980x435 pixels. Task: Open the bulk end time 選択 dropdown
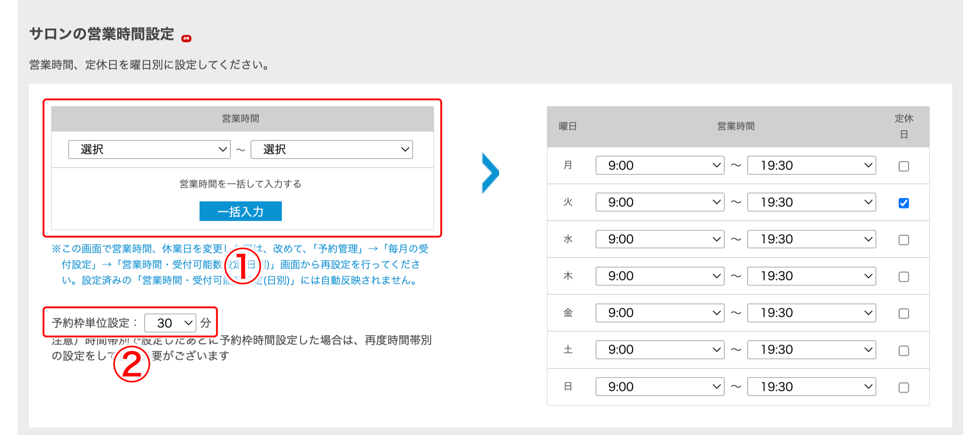coord(332,150)
